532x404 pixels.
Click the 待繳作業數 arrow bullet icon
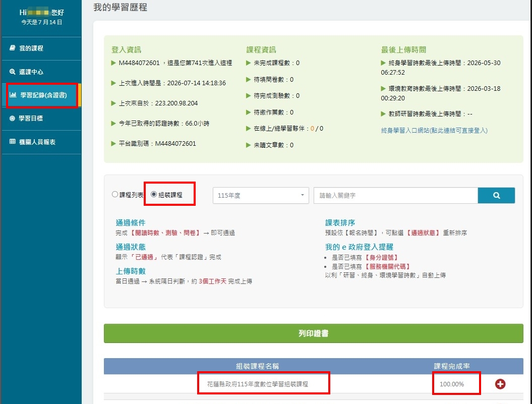(249, 112)
